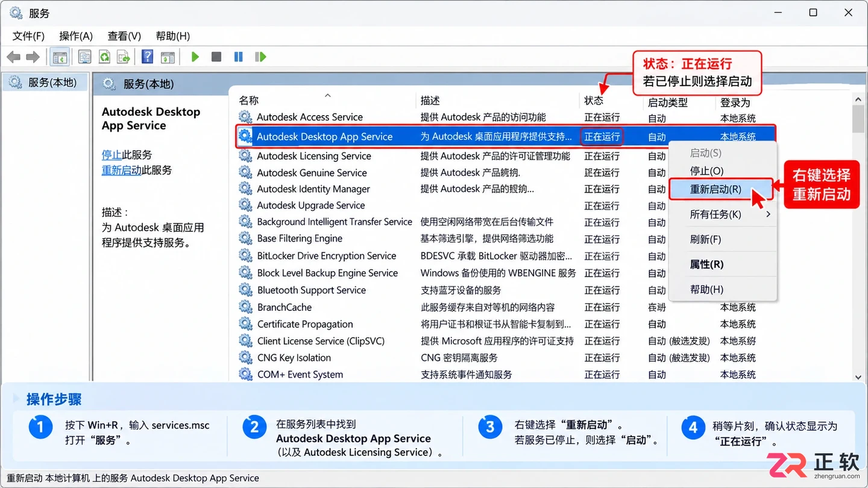The width and height of the screenshot is (868, 488).
Task: Click gear icon of Base Filtering Engine
Action: pos(245,239)
